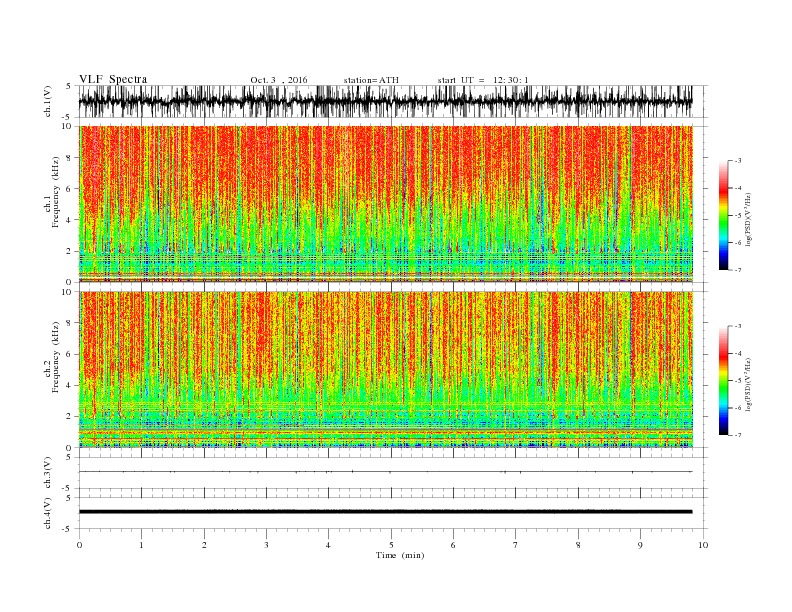792x612 pixels.
Task: Click time axis tick label "7"
Action: pos(516,545)
